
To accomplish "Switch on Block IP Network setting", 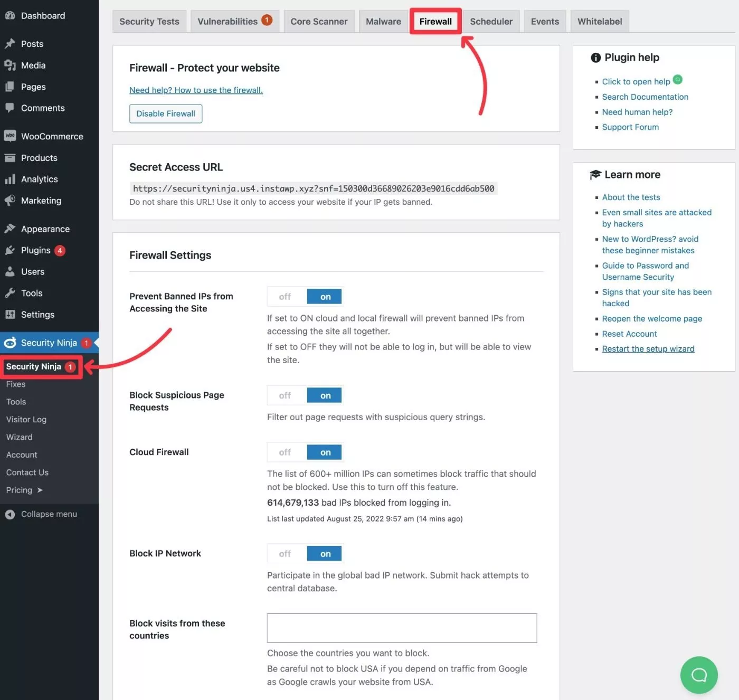I will (x=325, y=554).
